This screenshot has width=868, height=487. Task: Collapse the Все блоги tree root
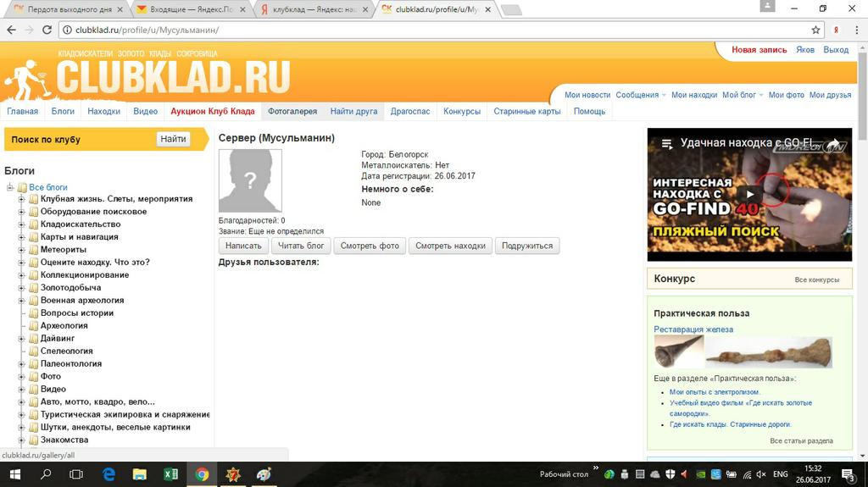[10, 187]
